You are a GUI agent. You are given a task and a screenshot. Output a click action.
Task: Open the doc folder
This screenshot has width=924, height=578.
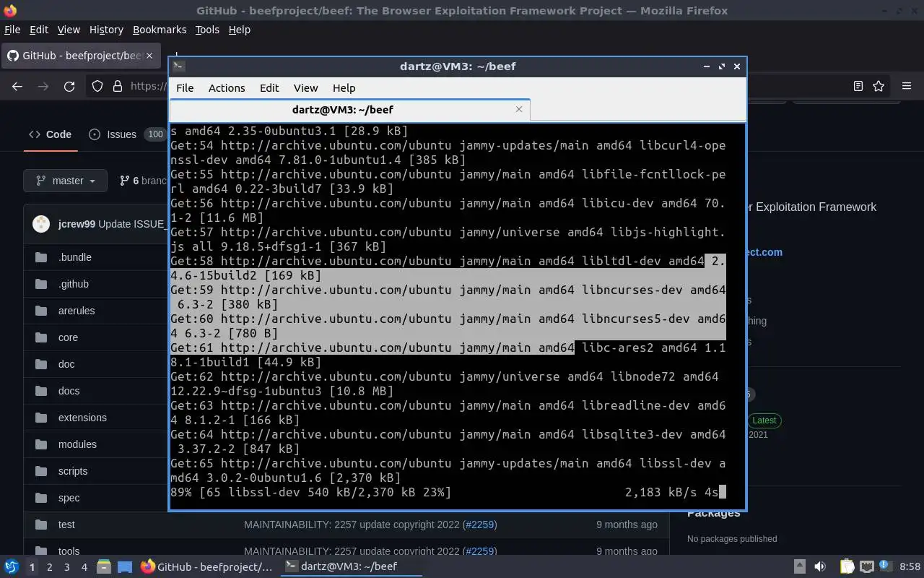(x=66, y=364)
